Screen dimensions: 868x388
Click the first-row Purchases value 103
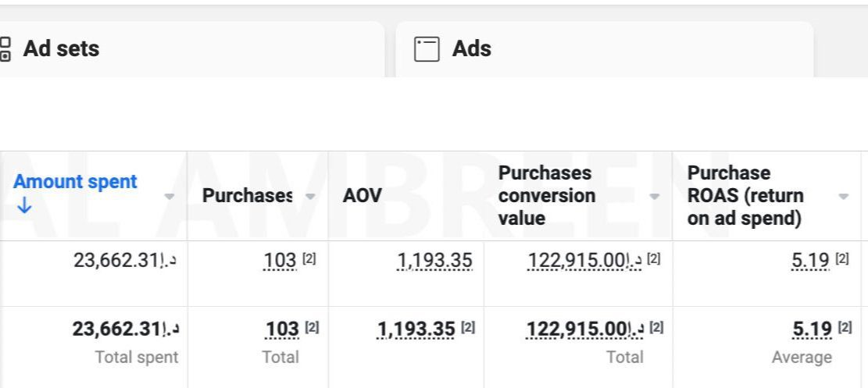(x=281, y=260)
